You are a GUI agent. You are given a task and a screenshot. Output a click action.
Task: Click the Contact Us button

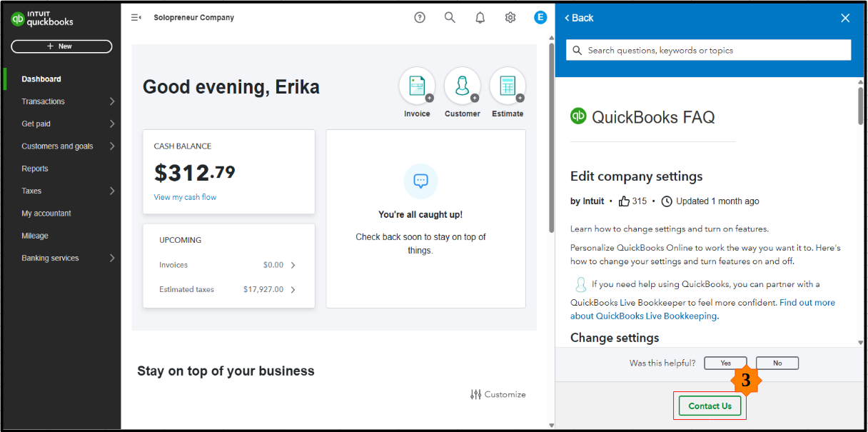pos(709,406)
